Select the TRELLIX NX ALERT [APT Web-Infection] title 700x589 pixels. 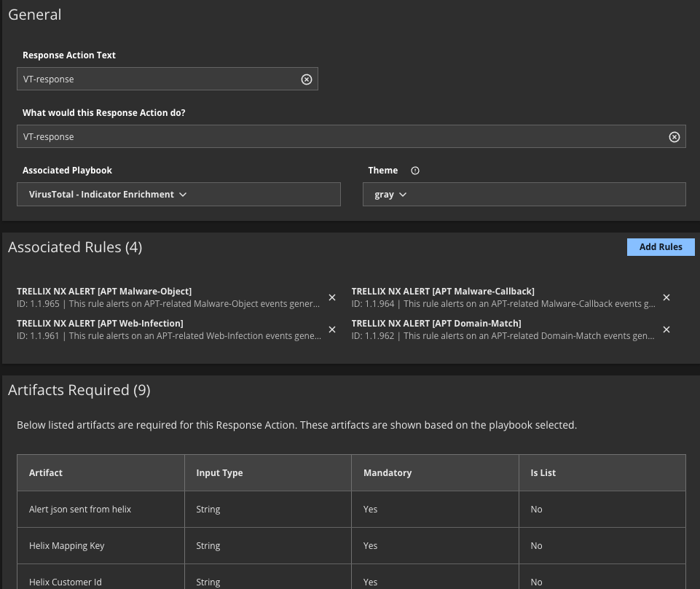(100, 324)
